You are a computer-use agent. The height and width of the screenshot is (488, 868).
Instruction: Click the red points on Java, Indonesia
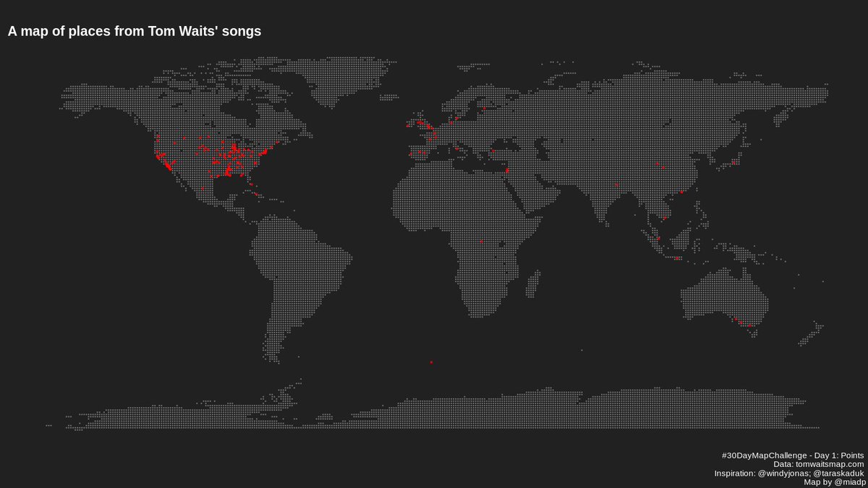(676, 259)
